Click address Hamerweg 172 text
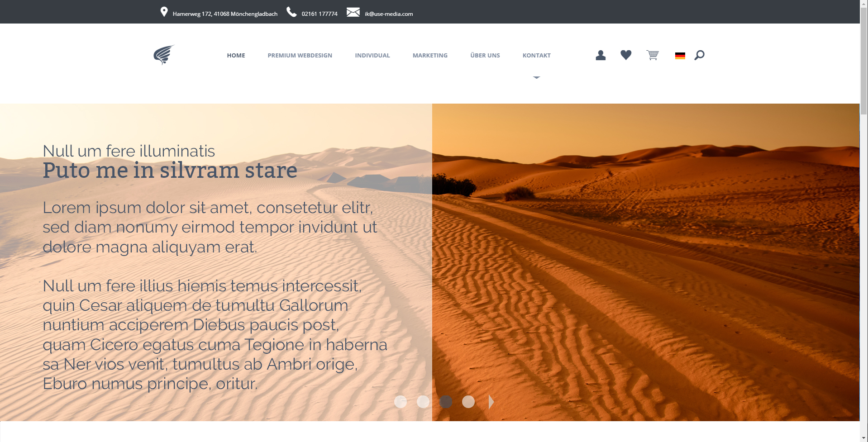Viewport: 868px width, 442px height. (225, 14)
